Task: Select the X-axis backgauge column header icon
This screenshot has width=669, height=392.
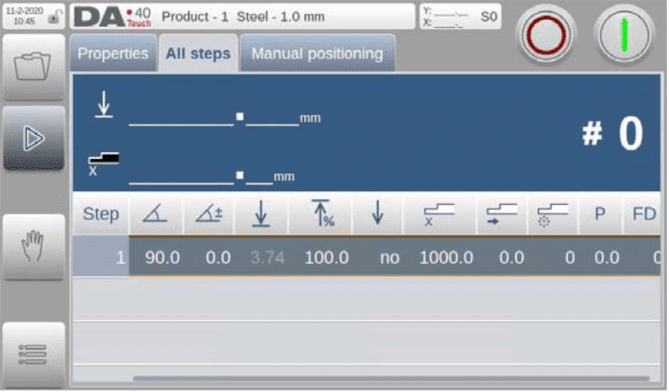Action: [x=439, y=213]
